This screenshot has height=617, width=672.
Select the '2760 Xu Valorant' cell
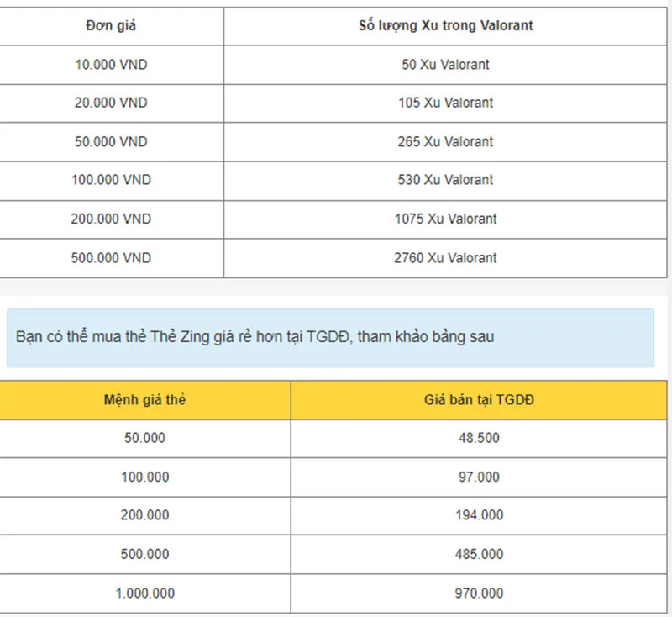pos(445,258)
